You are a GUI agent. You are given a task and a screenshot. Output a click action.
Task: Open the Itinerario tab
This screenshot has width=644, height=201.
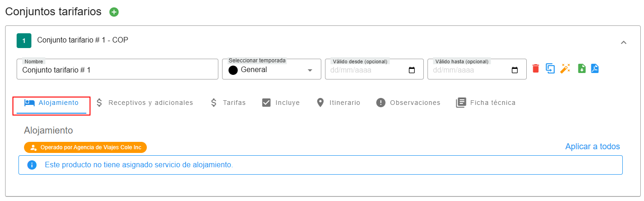coord(338,103)
